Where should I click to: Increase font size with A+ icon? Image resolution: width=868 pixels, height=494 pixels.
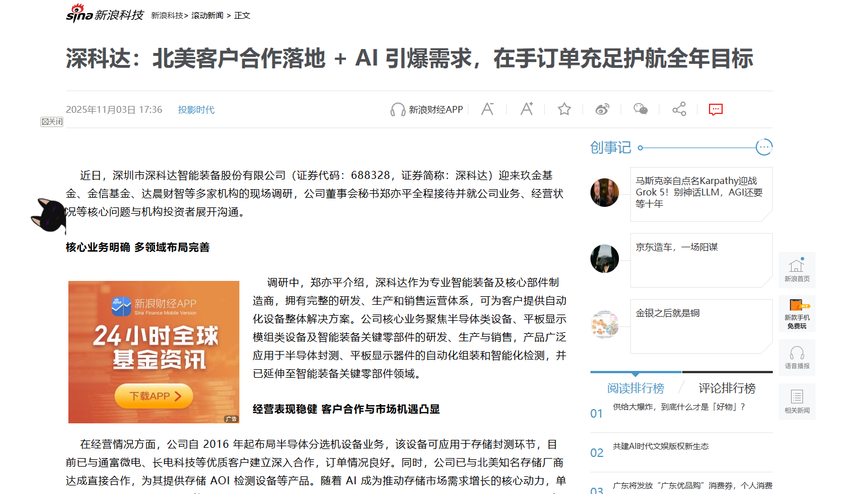pos(527,109)
